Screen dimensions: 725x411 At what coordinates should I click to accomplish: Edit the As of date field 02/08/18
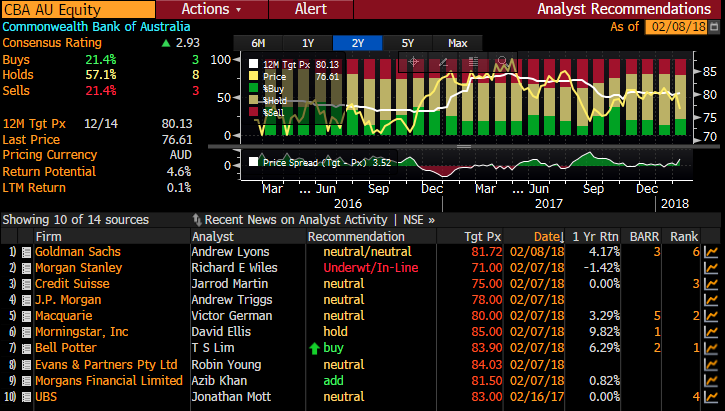coord(678,27)
